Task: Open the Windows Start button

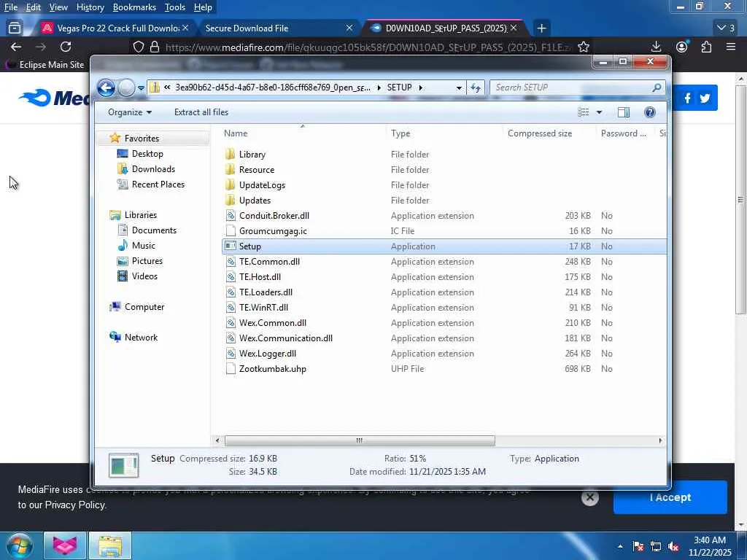Action: tap(19, 545)
